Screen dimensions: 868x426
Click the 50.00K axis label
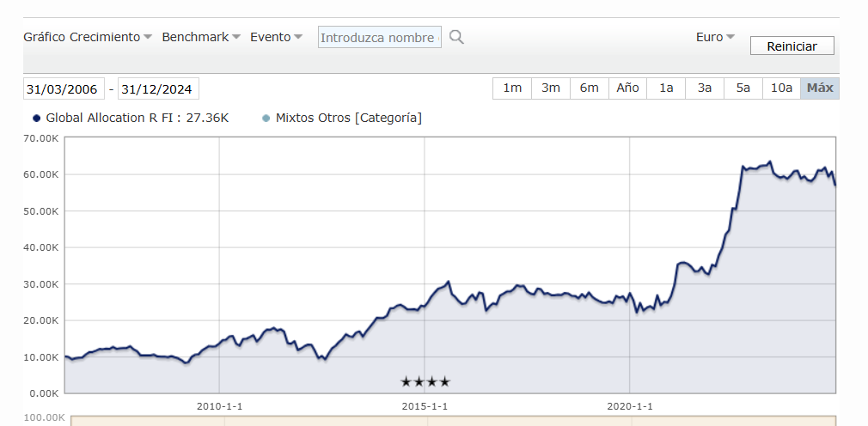pyautogui.click(x=41, y=210)
